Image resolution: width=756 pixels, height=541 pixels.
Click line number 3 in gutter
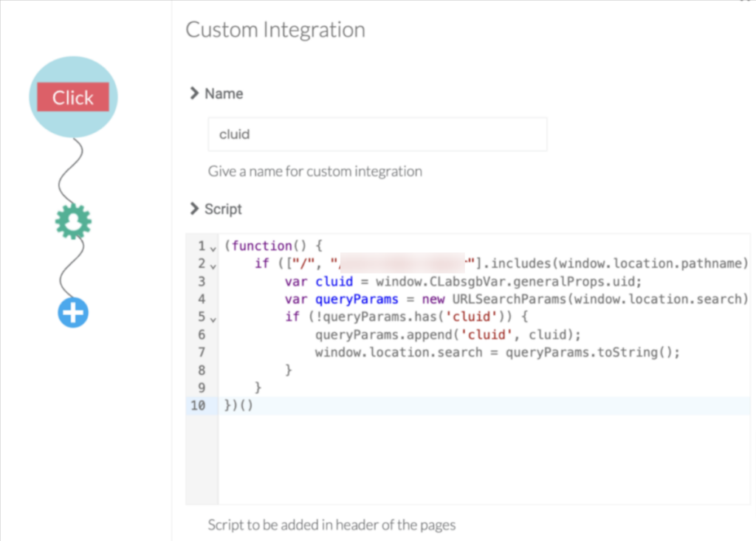pos(202,282)
